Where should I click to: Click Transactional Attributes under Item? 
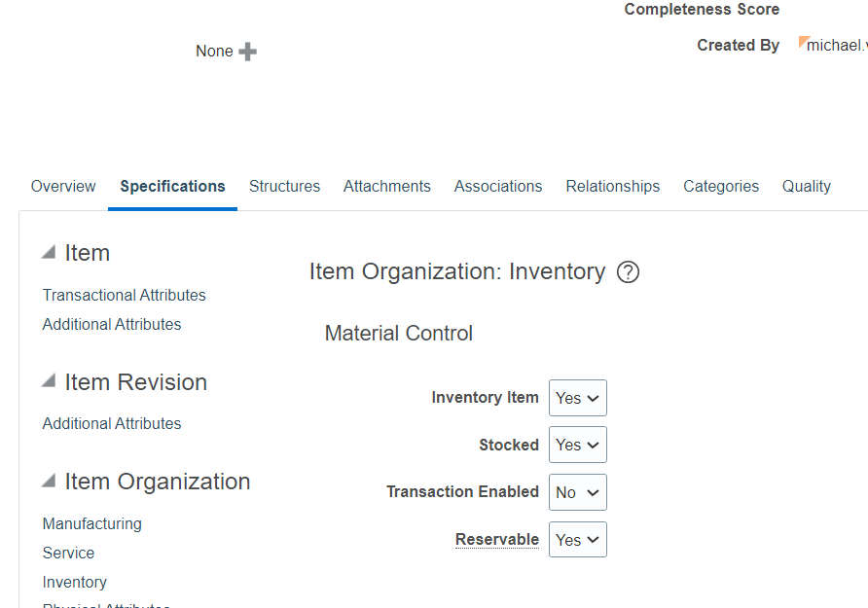(x=124, y=295)
